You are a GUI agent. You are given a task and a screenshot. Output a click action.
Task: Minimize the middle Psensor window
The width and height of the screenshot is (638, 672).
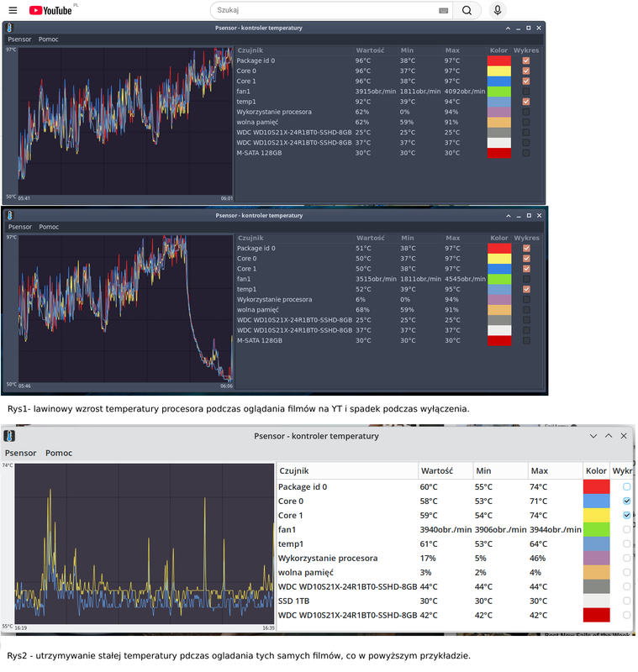pos(519,216)
